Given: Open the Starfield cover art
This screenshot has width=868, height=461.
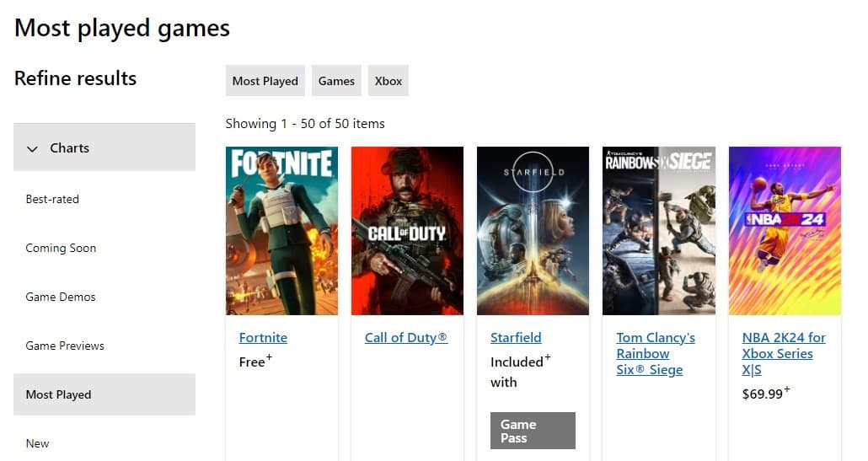Looking at the screenshot, I should (x=533, y=231).
